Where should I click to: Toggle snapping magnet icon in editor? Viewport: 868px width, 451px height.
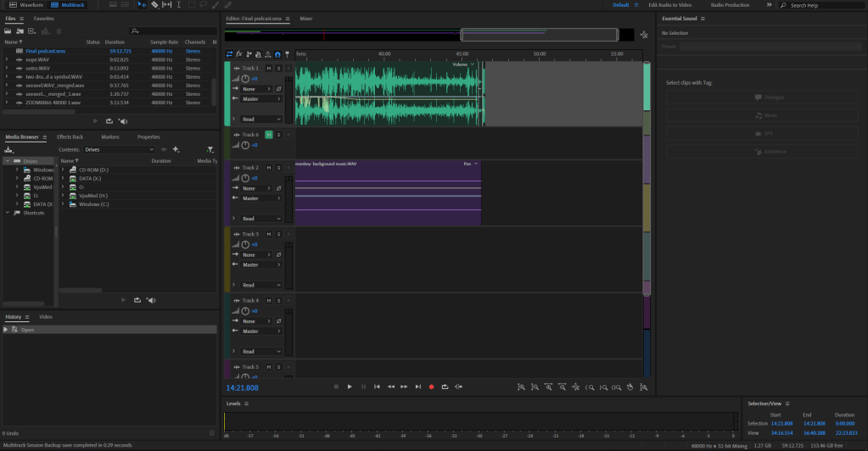click(277, 54)
